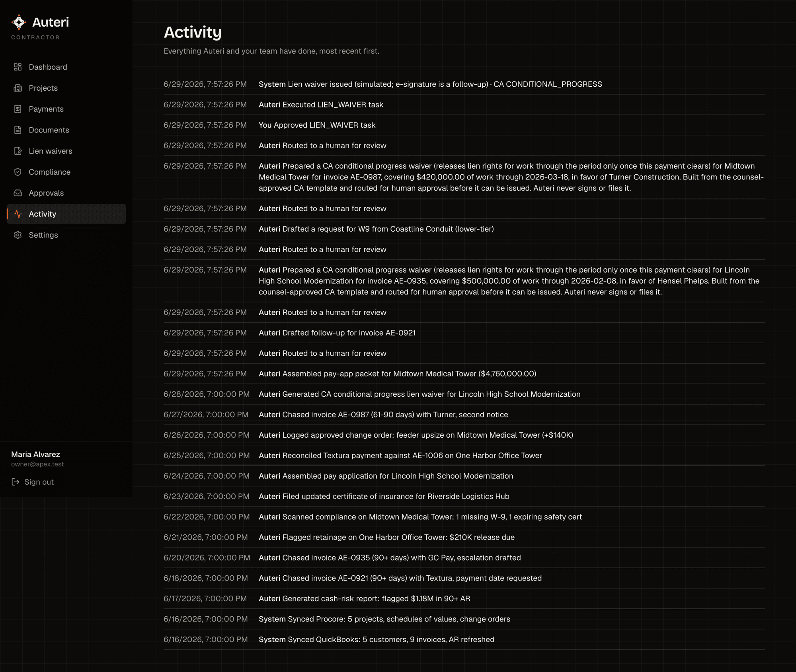Click 'Everything Auteri and your team' subtitle

click(x=271, y=51)
